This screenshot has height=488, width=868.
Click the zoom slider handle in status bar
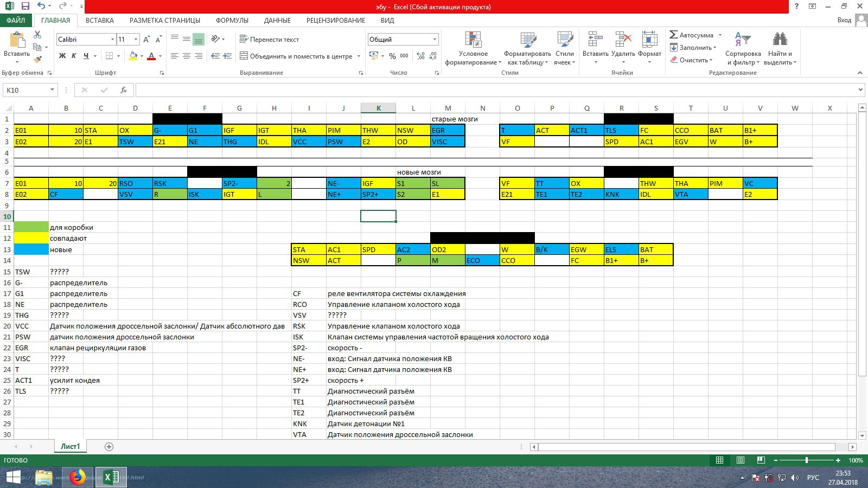point(807,460)
